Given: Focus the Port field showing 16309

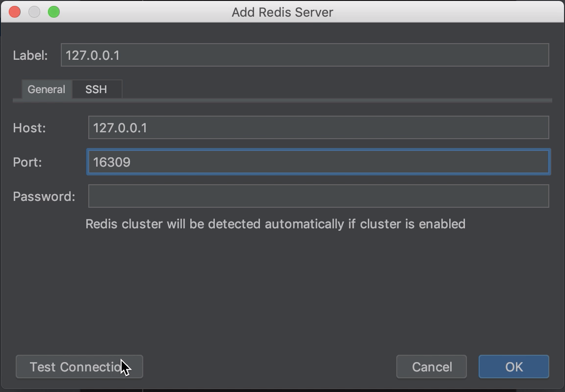Looking at the screenshot, I should coord(318,162).
